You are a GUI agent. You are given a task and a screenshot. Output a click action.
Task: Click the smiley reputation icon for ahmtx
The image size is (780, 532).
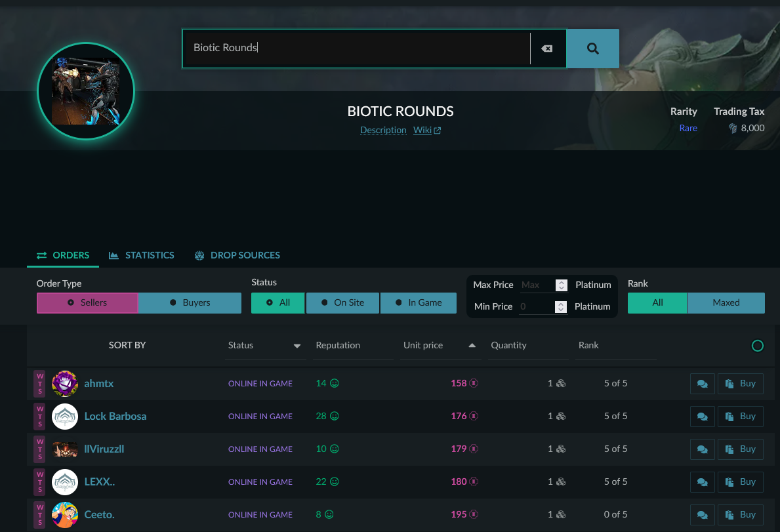tap(335, 383)
